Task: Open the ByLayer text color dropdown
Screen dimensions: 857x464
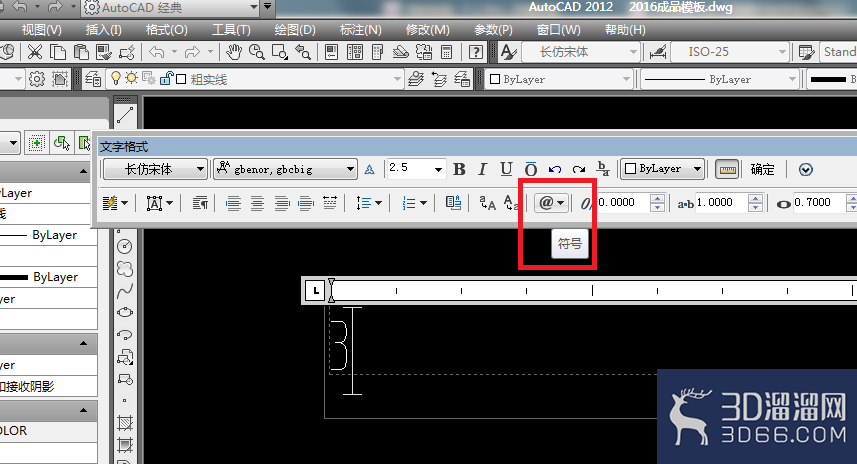Action: [662, 169]
